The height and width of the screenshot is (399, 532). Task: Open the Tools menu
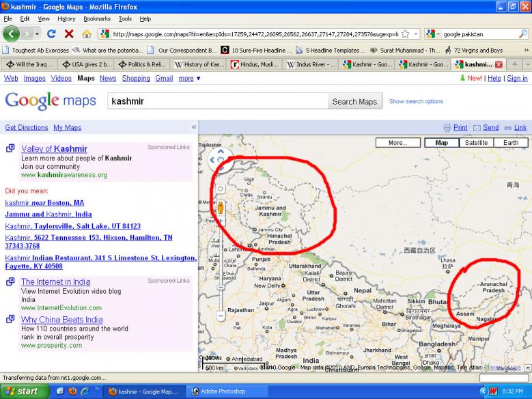tap(125, 18)
